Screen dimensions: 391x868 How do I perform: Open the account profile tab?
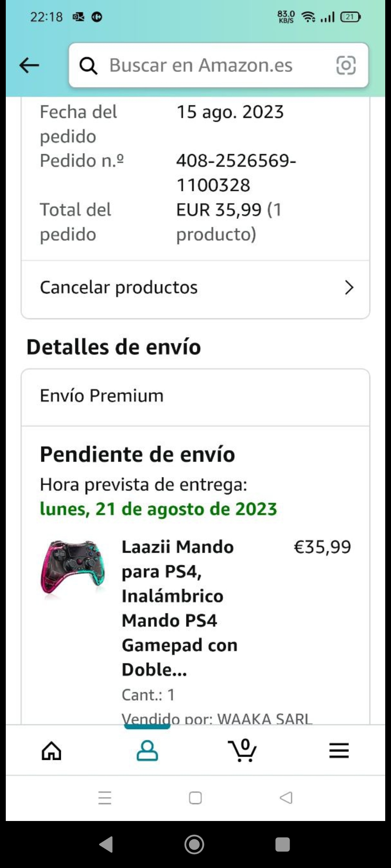click(147, 751)
